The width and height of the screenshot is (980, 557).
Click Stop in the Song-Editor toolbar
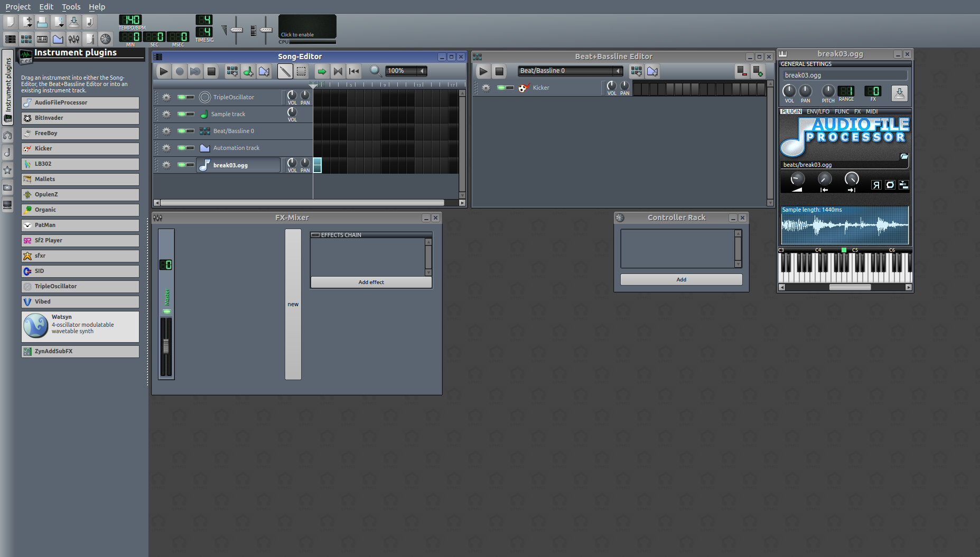tap(211, 71)
